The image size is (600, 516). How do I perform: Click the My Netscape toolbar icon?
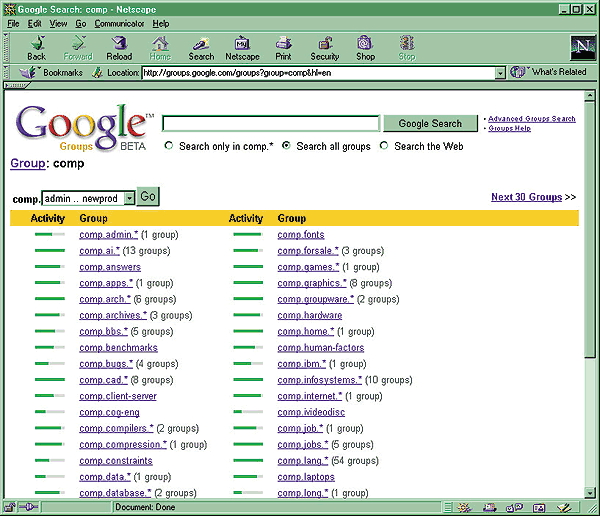[x=242, y=48]
